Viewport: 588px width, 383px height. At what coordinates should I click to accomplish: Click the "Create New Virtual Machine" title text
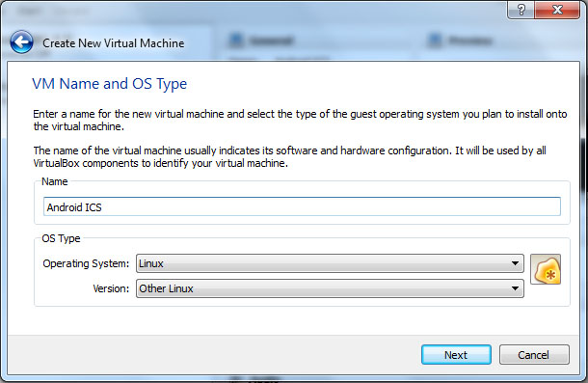pyautogui.click(x=113, y=43)
